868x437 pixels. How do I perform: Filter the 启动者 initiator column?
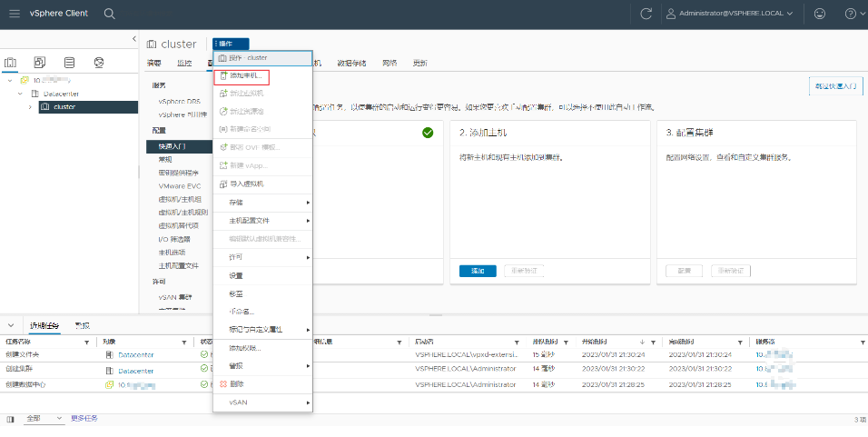[517, 343]
